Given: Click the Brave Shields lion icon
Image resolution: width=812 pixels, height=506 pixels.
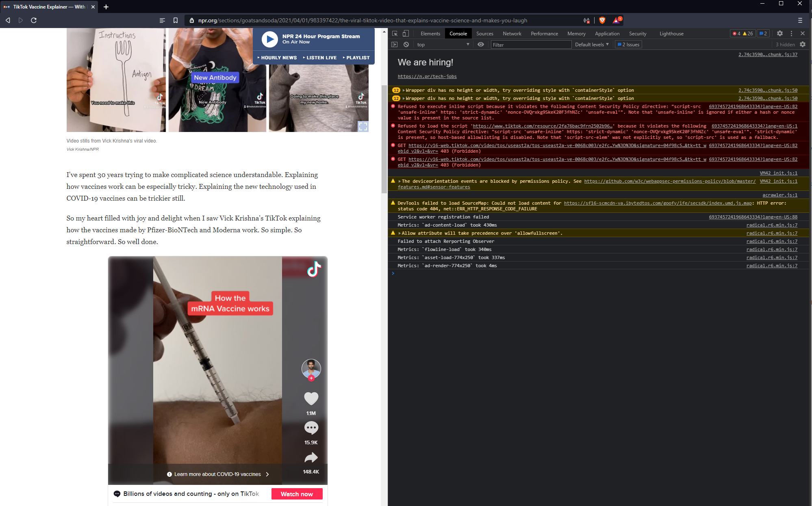Looking at the screenshot, I should 602,20.
